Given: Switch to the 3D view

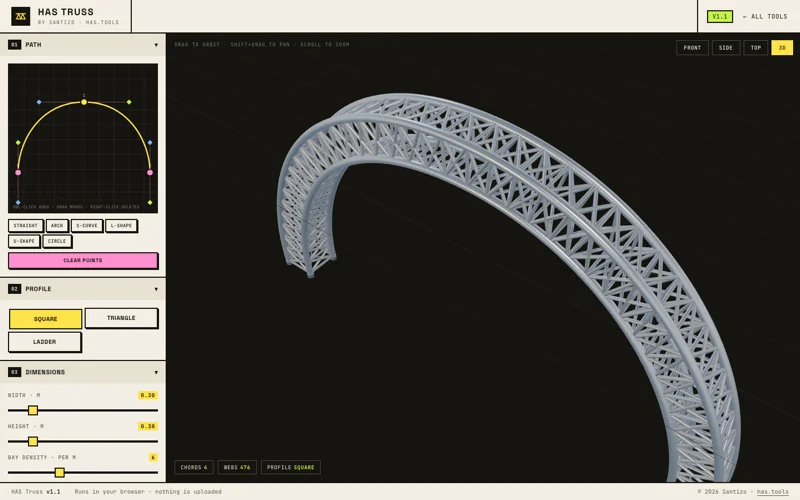Looking at the screenshot, I should tap(782, 48).
